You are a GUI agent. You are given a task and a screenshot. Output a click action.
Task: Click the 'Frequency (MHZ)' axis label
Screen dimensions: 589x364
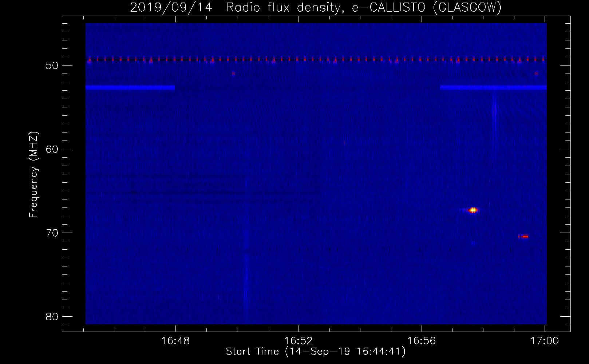(x=33, y=175)
